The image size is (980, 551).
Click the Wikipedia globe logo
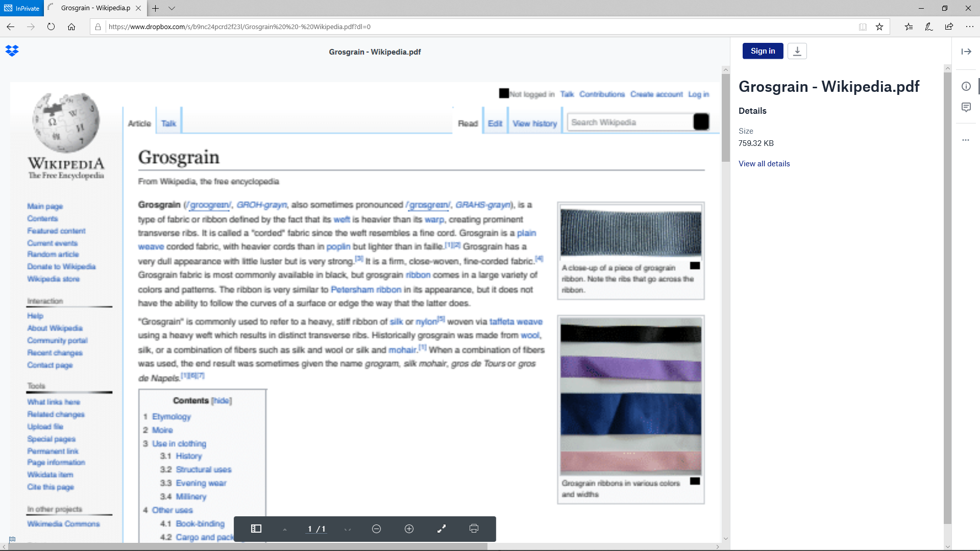(66, 122)
